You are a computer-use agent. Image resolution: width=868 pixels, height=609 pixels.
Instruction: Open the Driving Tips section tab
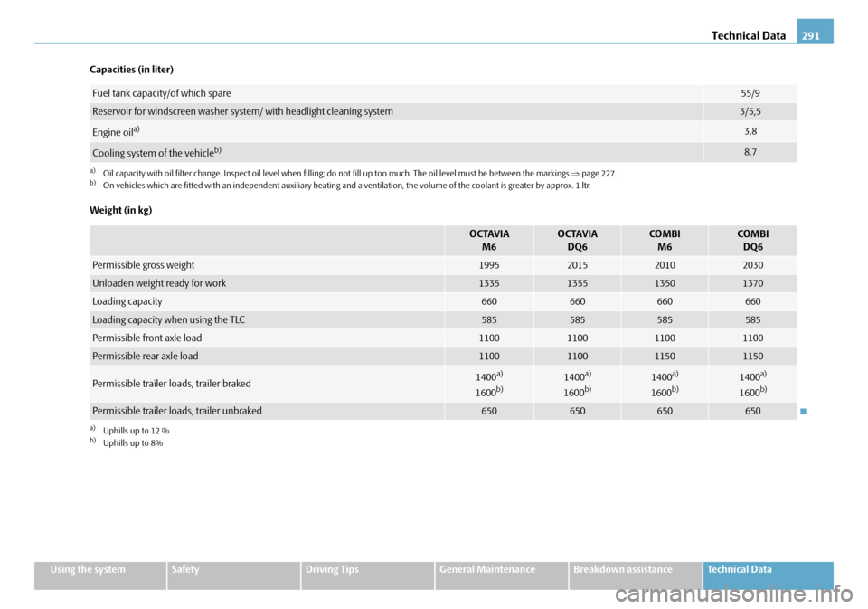[366, 570]
